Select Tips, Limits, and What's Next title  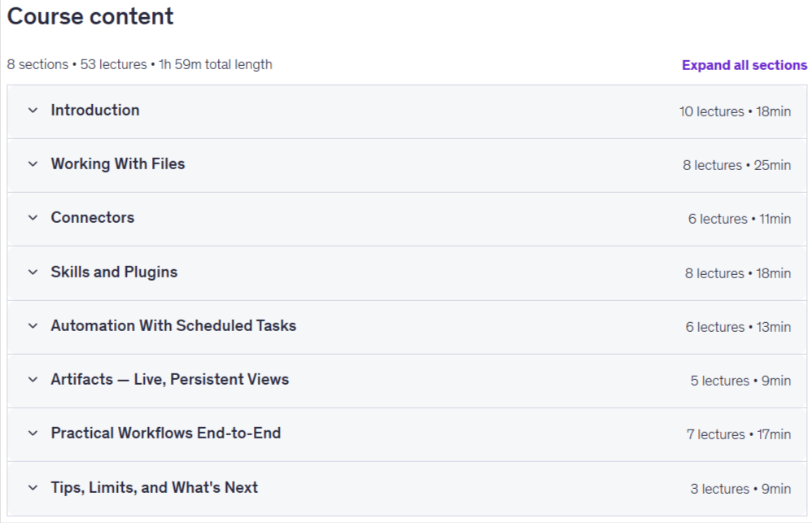(155, 488)
